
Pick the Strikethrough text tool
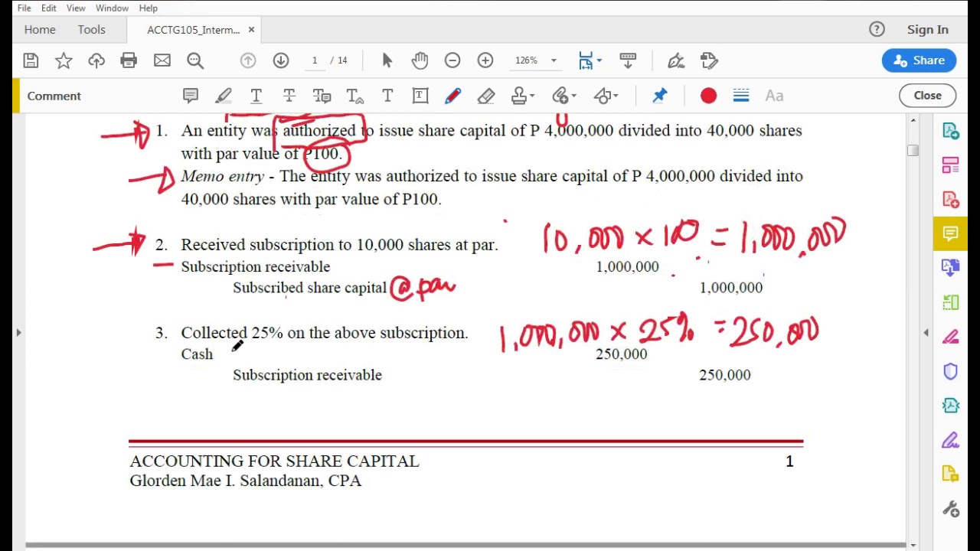[289, 96]
